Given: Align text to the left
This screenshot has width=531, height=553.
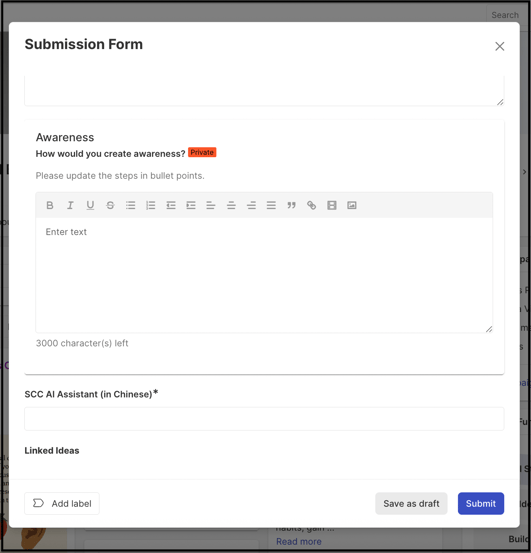Looking at the screenshot, I should tap(211, 205).
